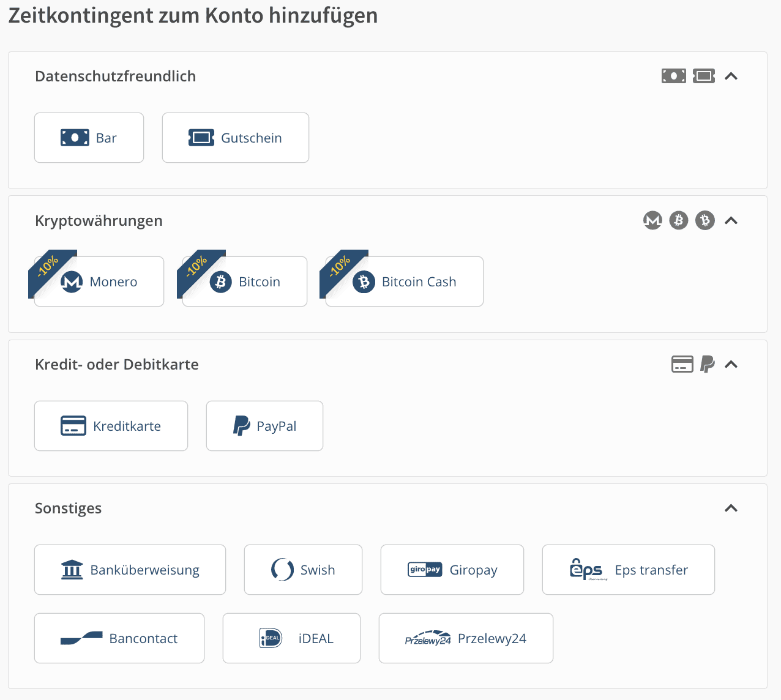Collapse the Kryptowährungen section chevron
This screenshot has height=700, width=781.
click(731, 220)
